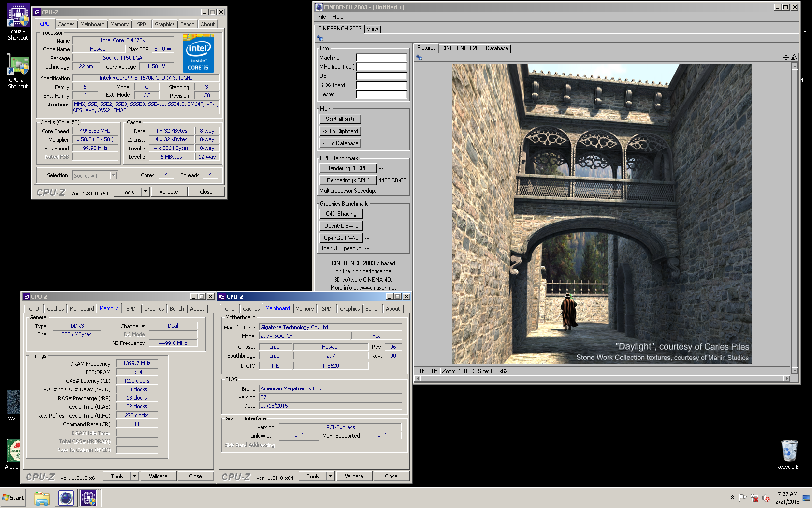Image resolution: width=812 pixels, height=508 pixels.
Task: Open the Aleslar desktop icon
Action: coord(13,454)
